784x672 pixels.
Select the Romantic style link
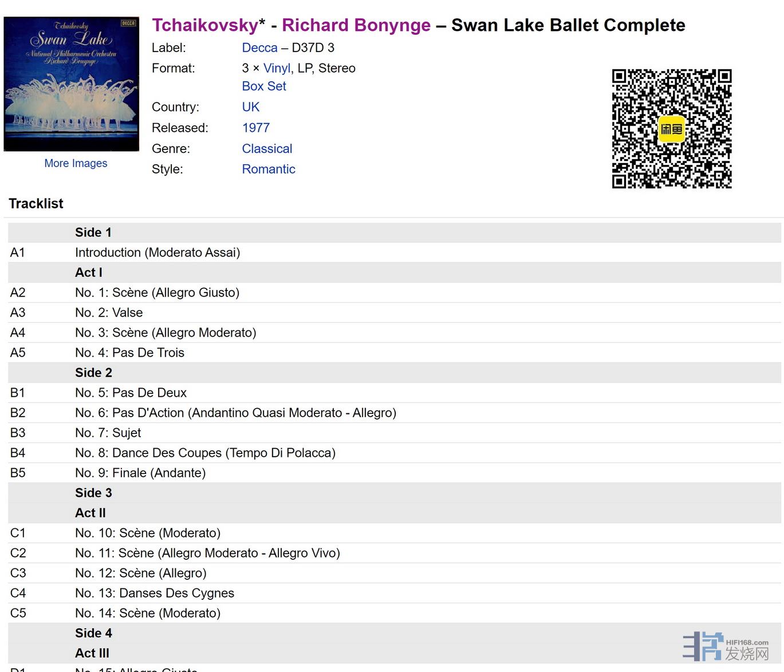268,169
